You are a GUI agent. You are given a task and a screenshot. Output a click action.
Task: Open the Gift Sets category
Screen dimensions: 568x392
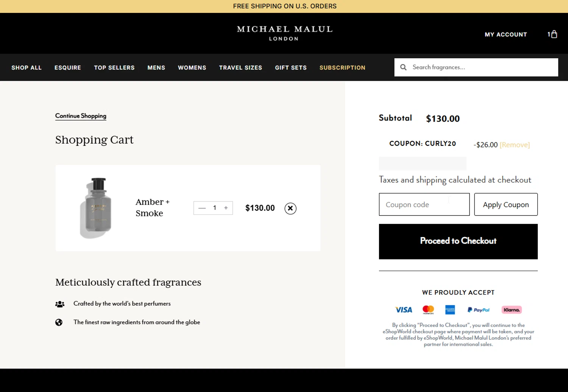pos(291,67)
